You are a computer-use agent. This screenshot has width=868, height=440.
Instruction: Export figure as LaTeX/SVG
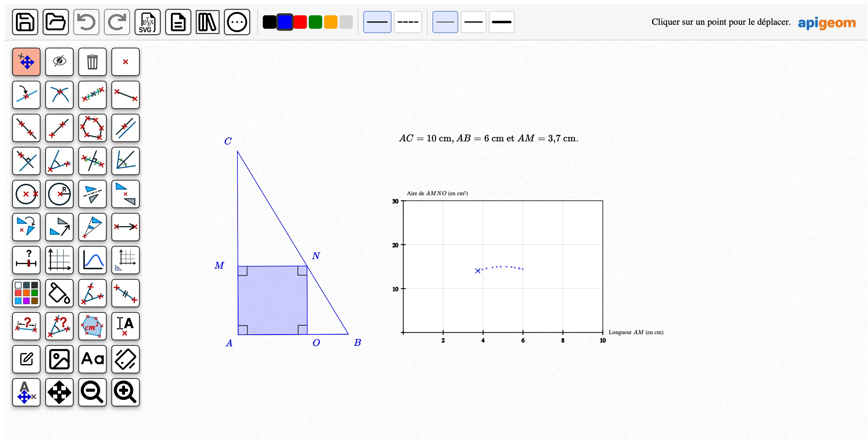(148, 22)
